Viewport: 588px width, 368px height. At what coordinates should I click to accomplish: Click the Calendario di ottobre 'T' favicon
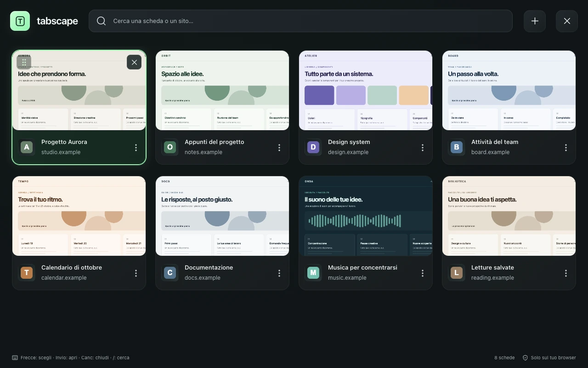27,273
